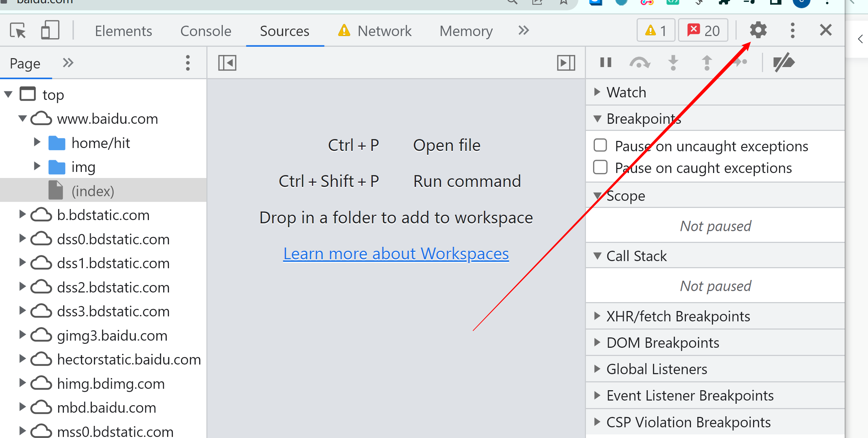Expand the mss0.bdstatic.com domain
Image resolution: width=868 pixels, height=438 pixels.
click(x=22, y=431)
